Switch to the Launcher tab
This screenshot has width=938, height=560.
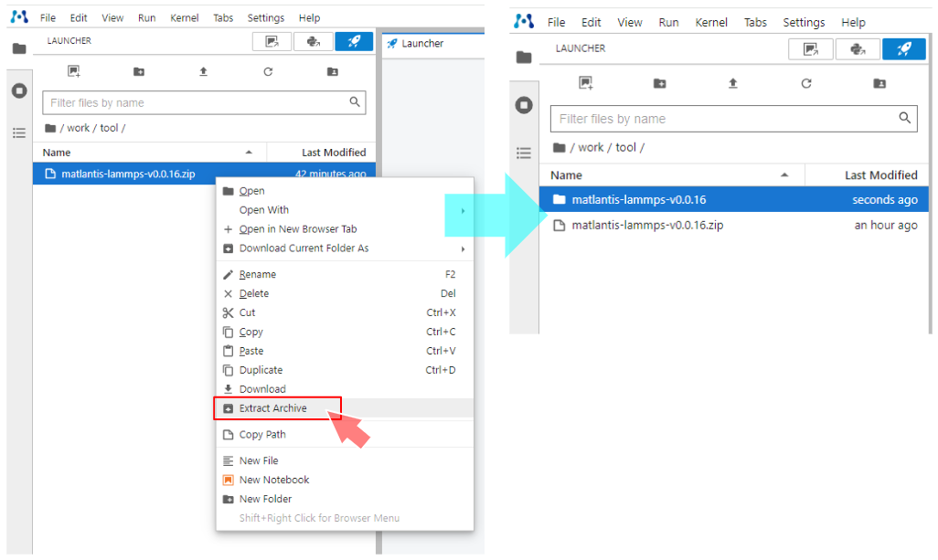tap(422, 43)
